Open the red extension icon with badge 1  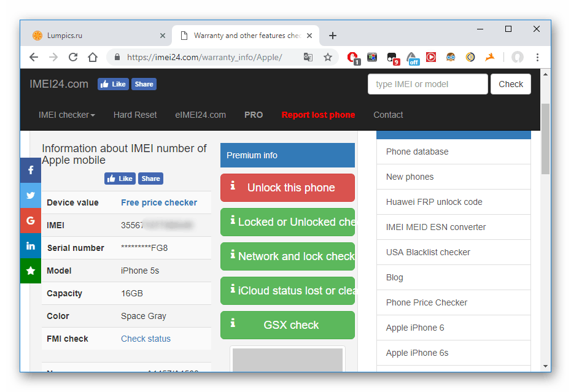point(353,58)
